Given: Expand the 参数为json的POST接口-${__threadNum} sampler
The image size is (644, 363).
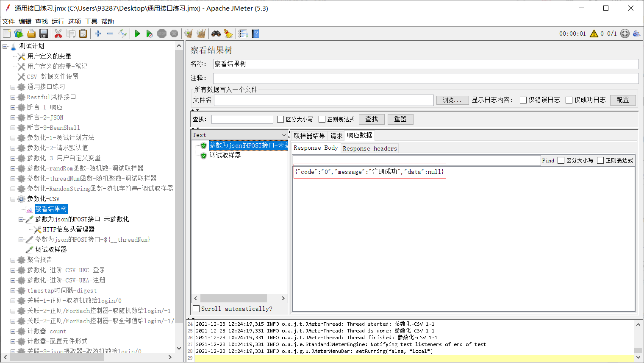Looking at the screenshot, I should (x=21, y=240).
